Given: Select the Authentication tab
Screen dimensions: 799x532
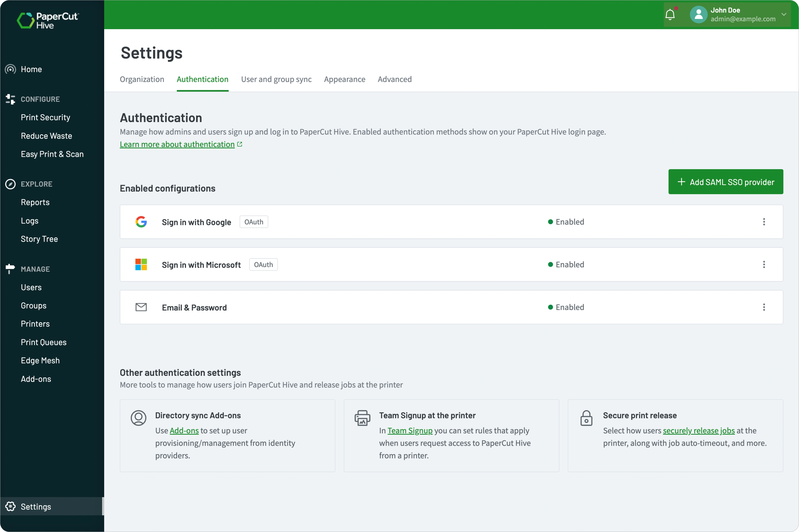Looking at the screenshot, I should pos(203,79).
